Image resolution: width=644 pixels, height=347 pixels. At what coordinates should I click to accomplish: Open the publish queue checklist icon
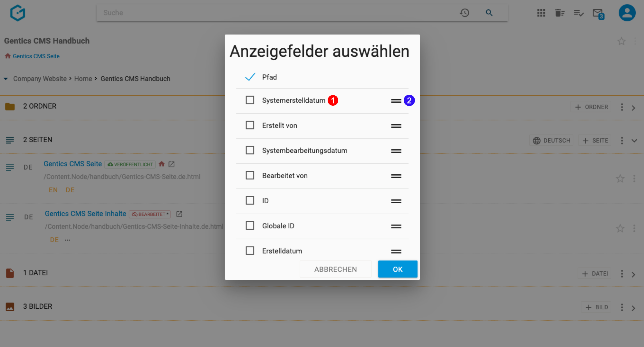point(579,13)
